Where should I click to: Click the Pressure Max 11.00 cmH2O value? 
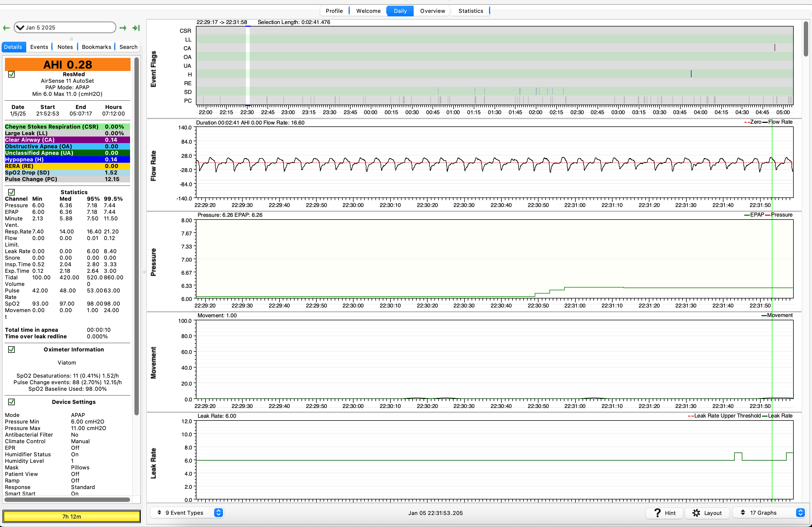88,428
